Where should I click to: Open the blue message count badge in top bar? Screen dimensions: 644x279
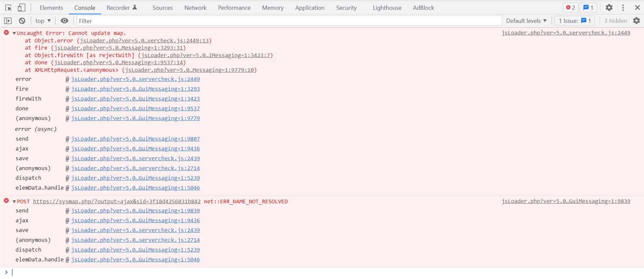pyautogui.click(x=588, y=8)
